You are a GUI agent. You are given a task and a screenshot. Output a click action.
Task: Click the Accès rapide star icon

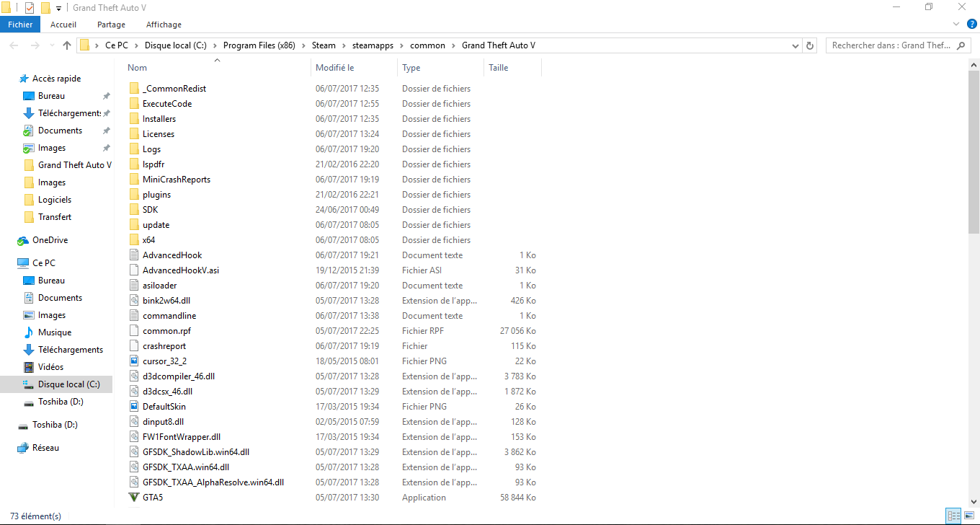23,79
